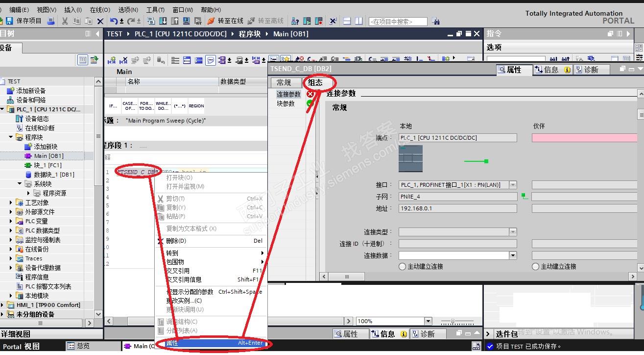Screen dimensions: 644x355
Task: Click the print icon in main toolbar
Action: tap(51, 21)
